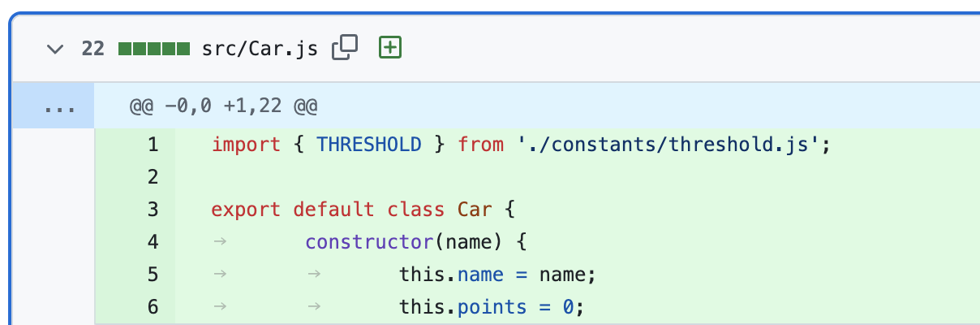Select line number 5
980x325 pixels.
click(x=153, y=275)
